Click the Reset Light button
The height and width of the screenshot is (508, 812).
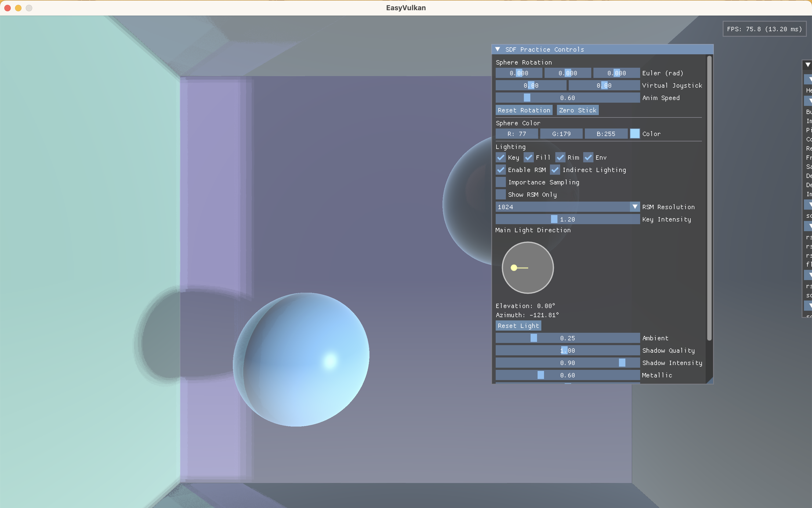click(x=518, y=326)
